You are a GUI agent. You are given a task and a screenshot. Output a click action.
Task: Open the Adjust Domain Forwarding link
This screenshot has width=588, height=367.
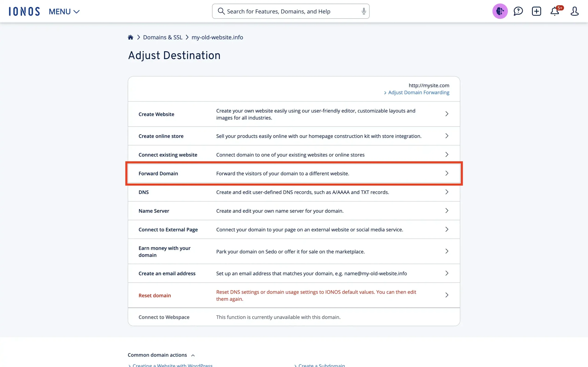(x=418, y=92)
